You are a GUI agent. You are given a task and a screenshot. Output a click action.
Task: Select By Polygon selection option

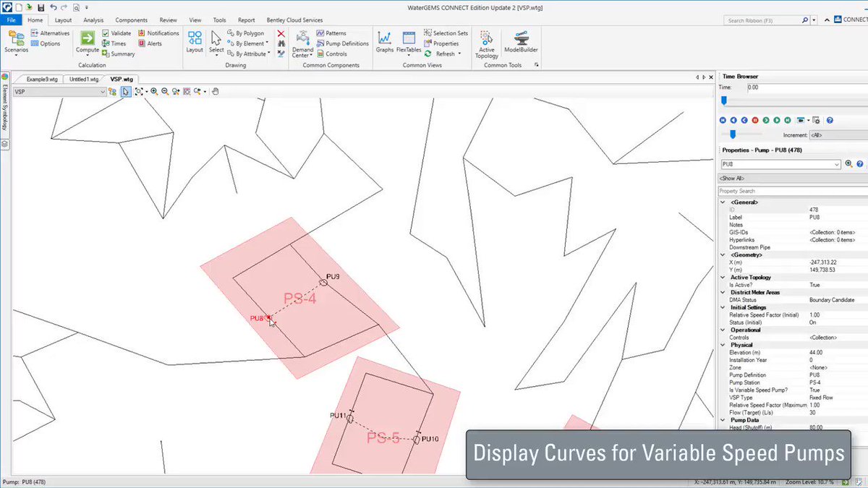[x=245, y=33]
